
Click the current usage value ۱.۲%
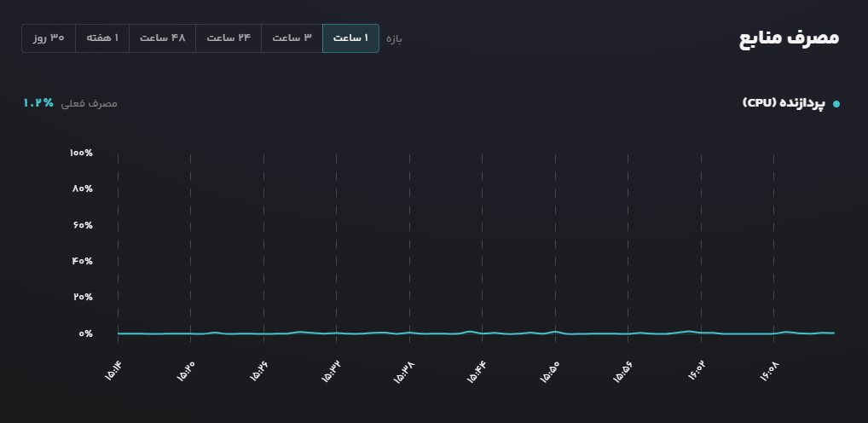38,103
